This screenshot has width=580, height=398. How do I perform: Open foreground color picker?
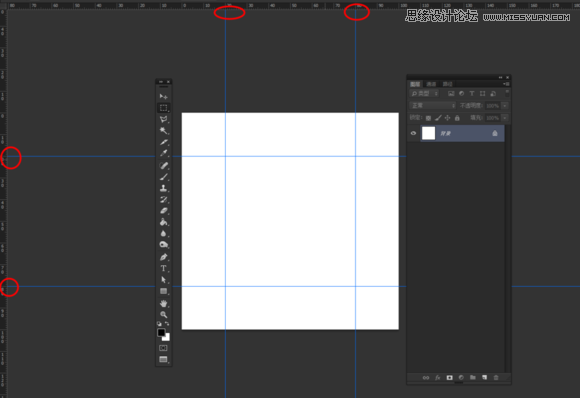click(161, 332)
